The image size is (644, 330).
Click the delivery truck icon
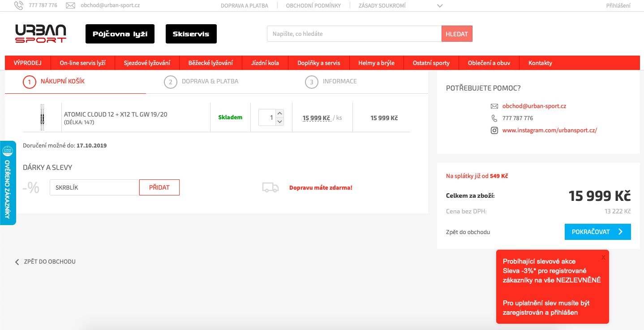click(x=270, y=187)
